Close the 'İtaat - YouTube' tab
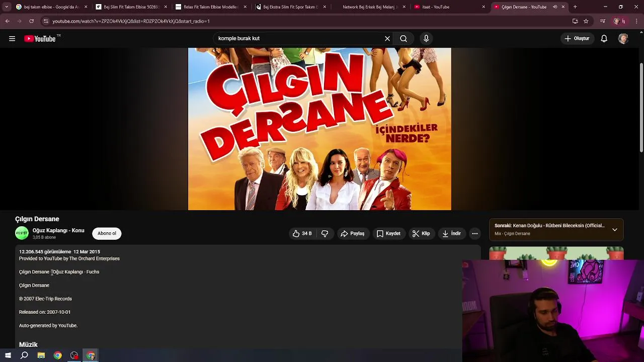Viewport: 644px width, 362px height. click(484, 7)
